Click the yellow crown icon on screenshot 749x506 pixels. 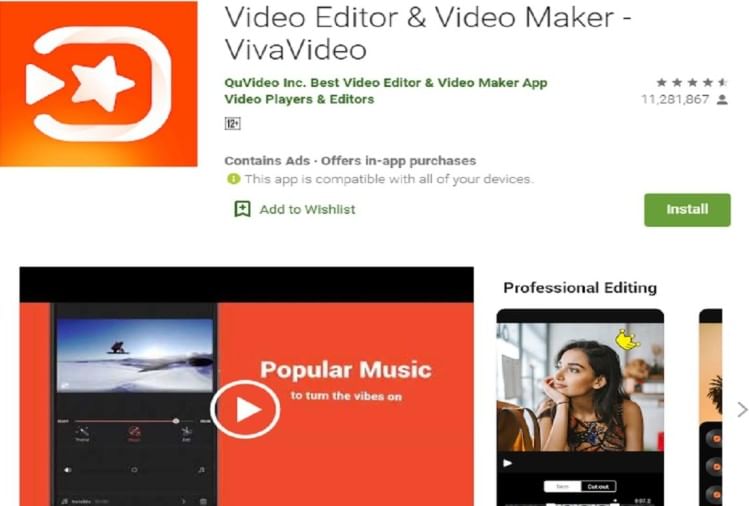[x=627, y=341]
